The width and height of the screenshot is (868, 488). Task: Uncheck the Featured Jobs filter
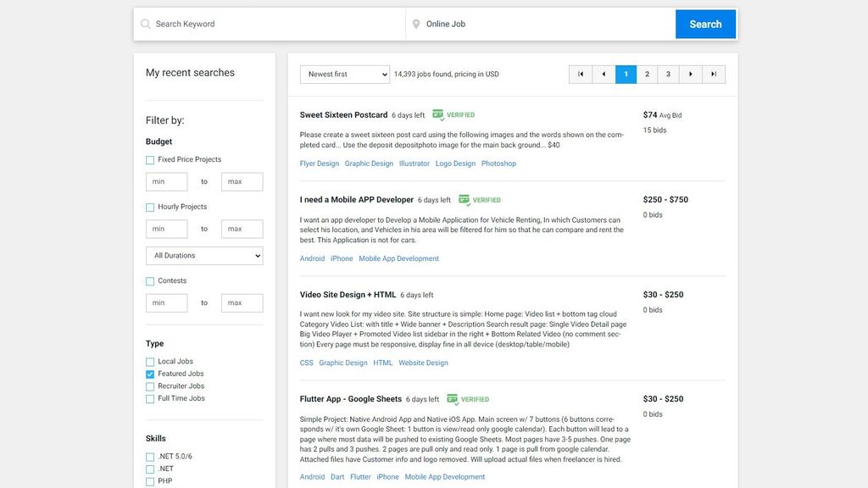(149, 373)
